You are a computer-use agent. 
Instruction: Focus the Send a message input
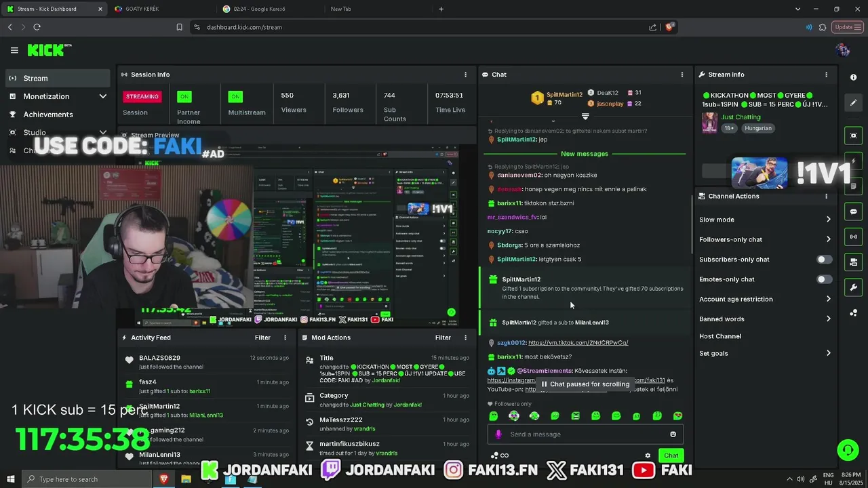pyautogui.click(x=585, y=434)
